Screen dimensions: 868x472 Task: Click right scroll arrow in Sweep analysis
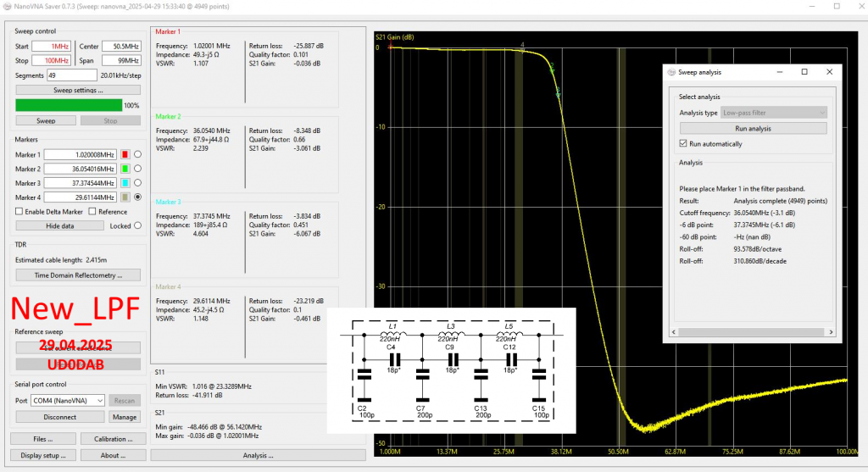[x=831, y=332]
